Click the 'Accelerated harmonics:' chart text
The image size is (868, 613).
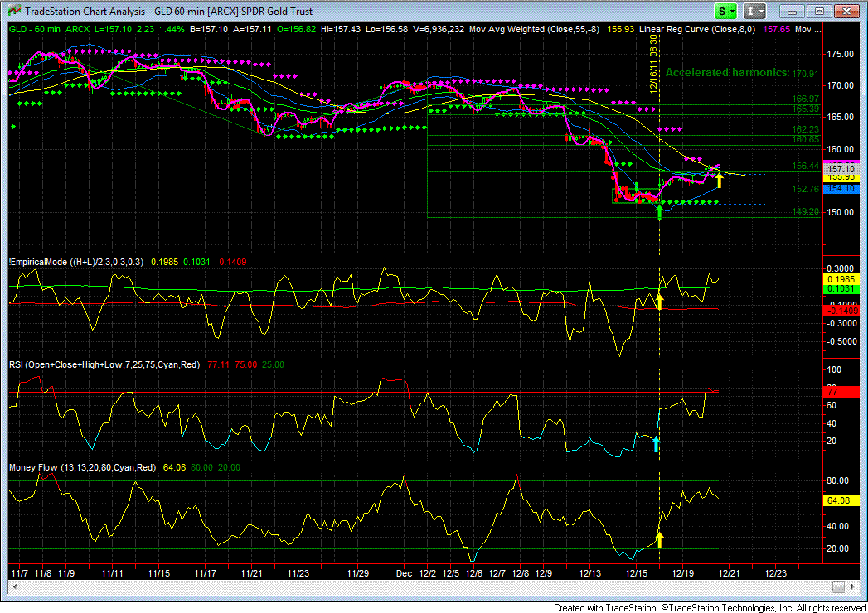click(727, 72)
